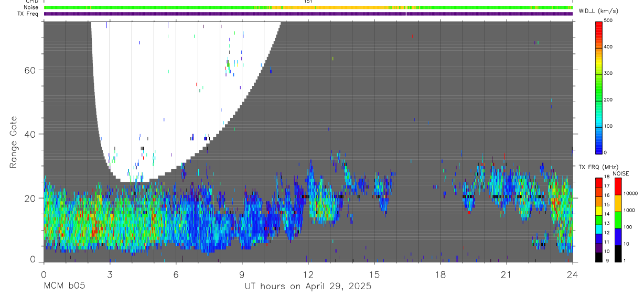Select the 18 label on TX FRQ legend
This screenshot has width=644, height=297.
click(607, 177)
